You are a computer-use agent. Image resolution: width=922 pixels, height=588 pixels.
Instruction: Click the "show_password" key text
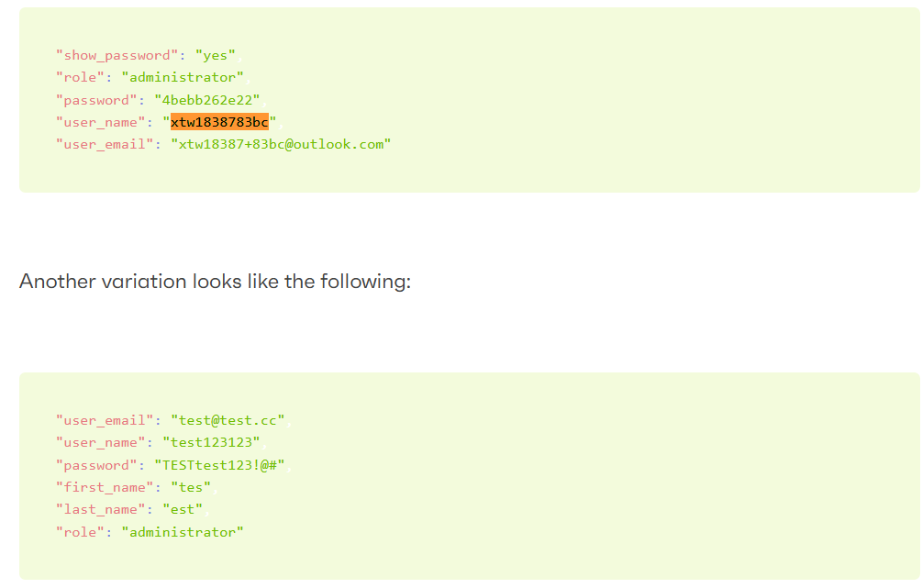point(117,55)
